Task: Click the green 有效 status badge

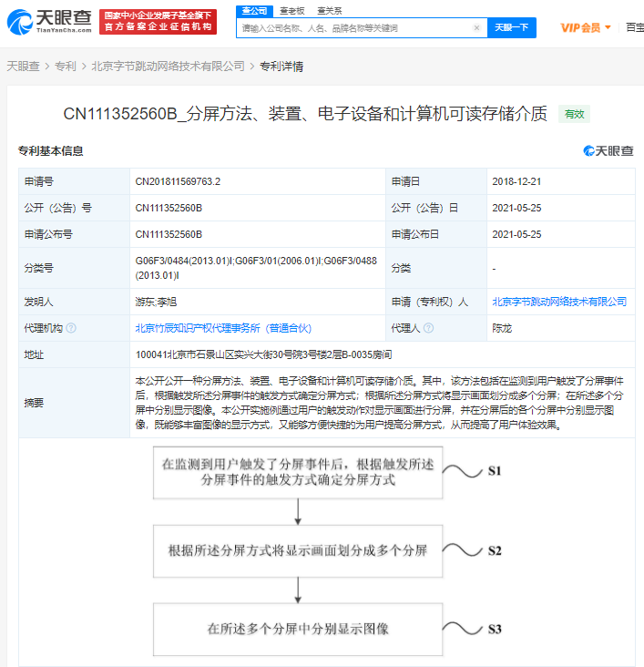Action: pyautogui.click(x=574, y=114)
